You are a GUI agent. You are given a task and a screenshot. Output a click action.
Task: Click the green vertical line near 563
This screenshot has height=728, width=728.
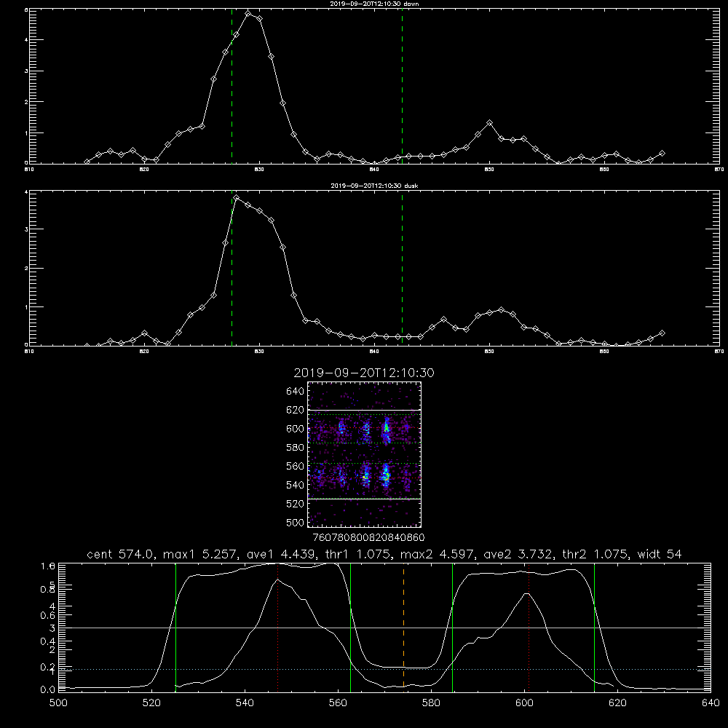[x=351, y=626]
